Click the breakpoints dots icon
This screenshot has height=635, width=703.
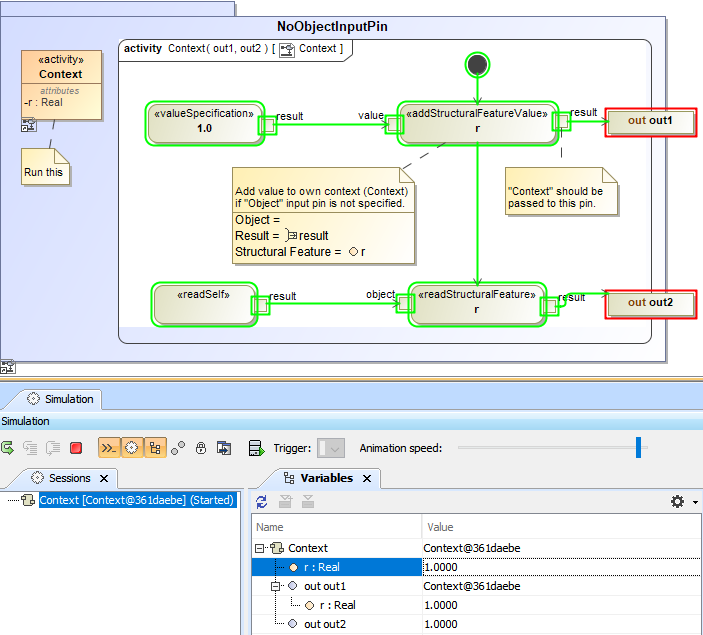click(x=178, y=449)
